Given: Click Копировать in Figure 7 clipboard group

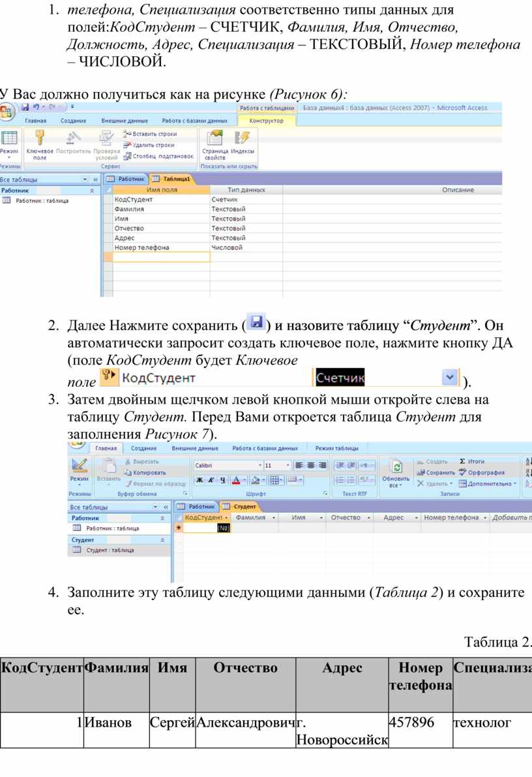Looking at the screenshot, I should [145, 473].
